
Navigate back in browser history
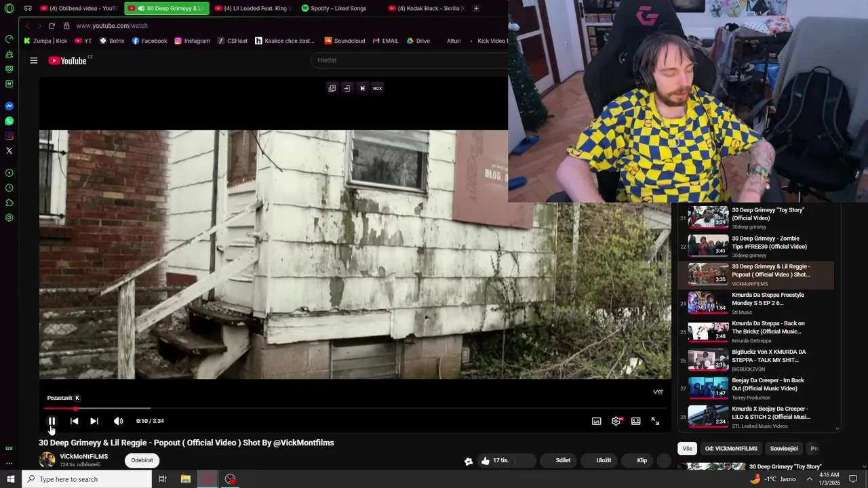point(28,26)
